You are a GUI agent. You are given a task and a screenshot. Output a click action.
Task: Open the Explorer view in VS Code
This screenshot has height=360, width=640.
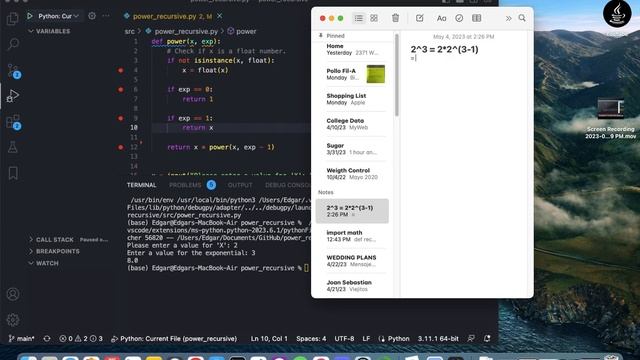pos(13,18)
